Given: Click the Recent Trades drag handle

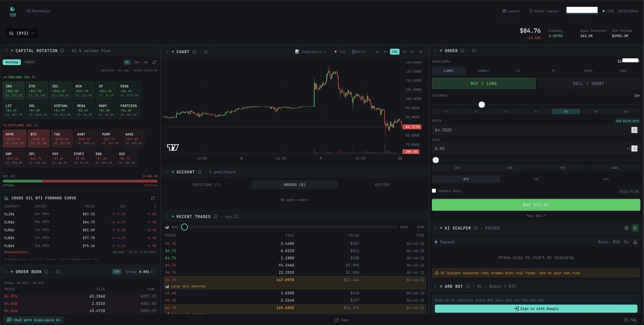Looking at the screenshot, I should 168,217.
